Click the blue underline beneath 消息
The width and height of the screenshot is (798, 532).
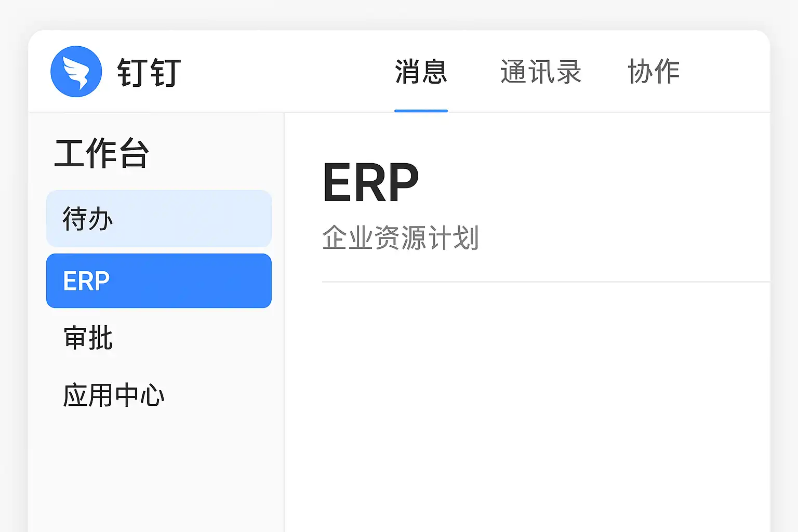click(x=421, y=111)
